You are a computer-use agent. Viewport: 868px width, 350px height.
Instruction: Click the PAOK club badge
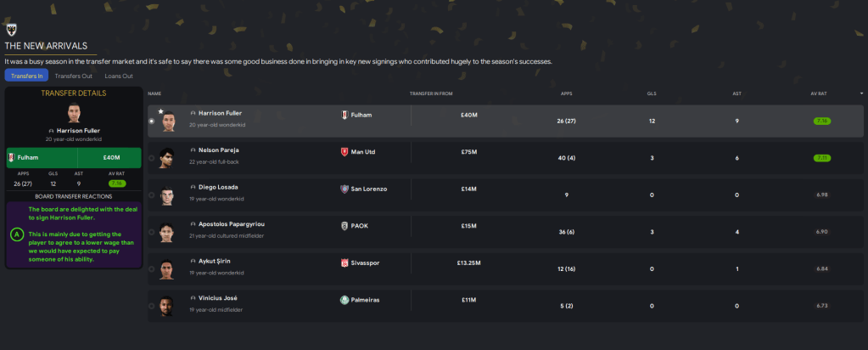pyautogui.click(x=344, y=226)
